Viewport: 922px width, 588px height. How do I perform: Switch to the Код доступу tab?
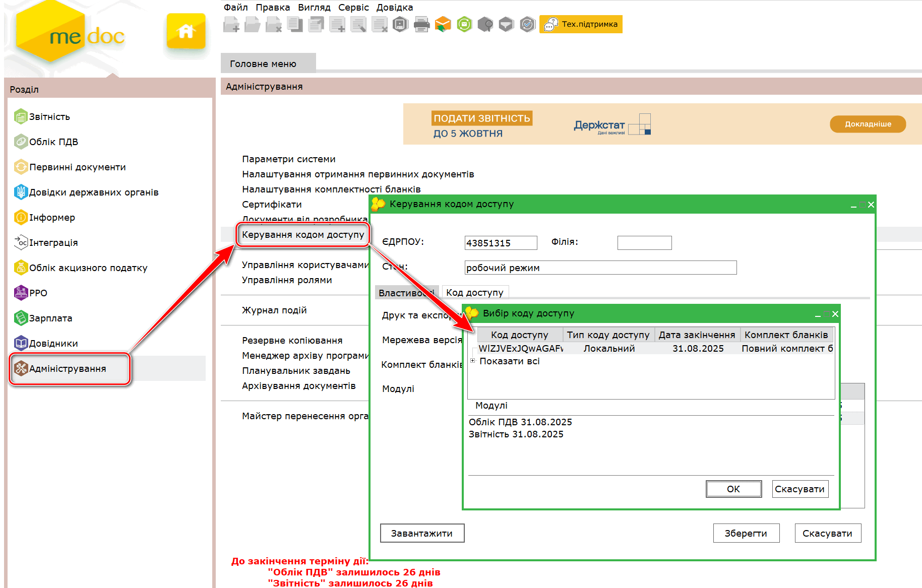click(x=474, y=293)
